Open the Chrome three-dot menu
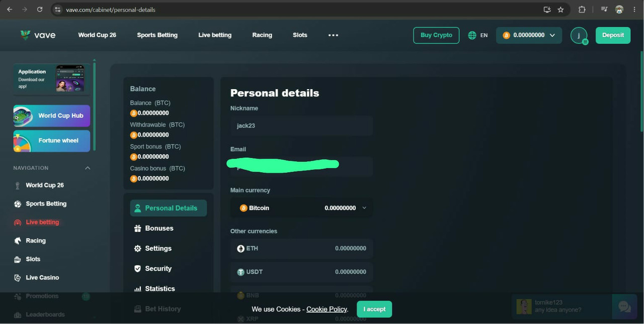644x324 pixels. click(635, 10)
